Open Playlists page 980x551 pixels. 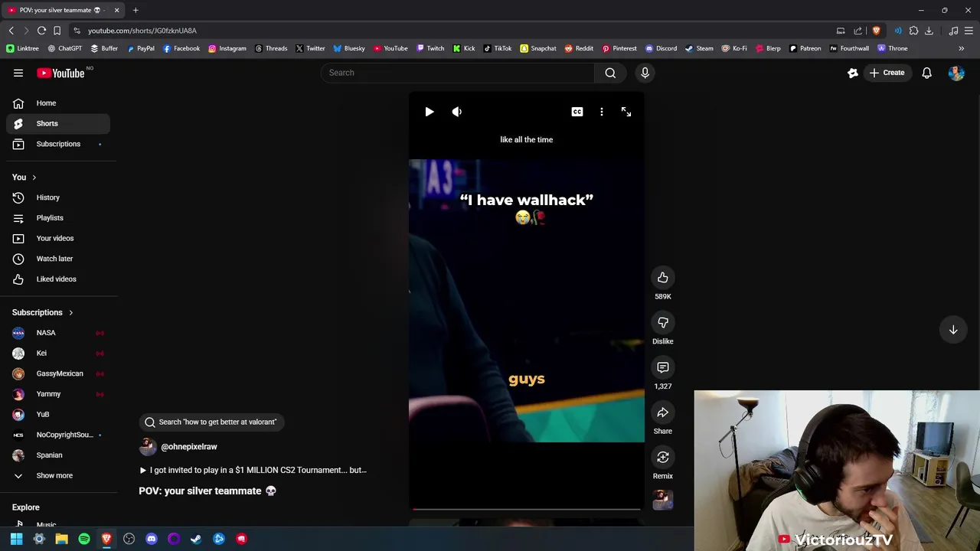58,218
